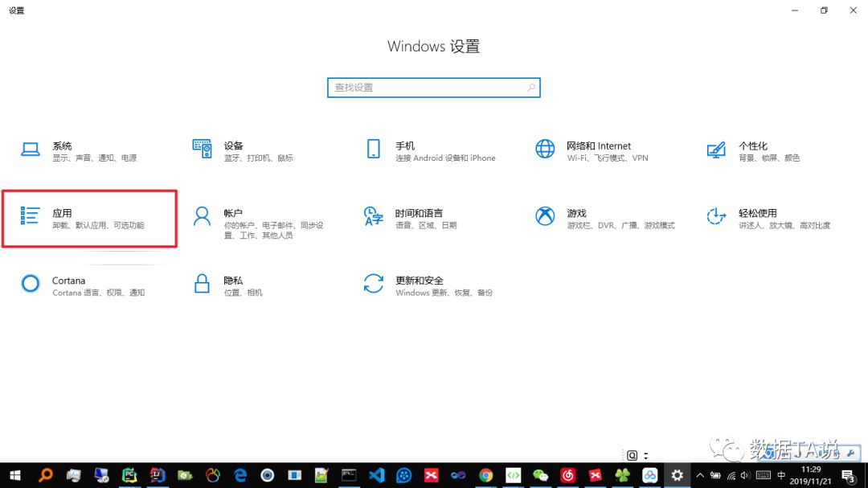Open the 系统 (System) settings icon
This screenshot has width=868, height=488.
(31, 150)
